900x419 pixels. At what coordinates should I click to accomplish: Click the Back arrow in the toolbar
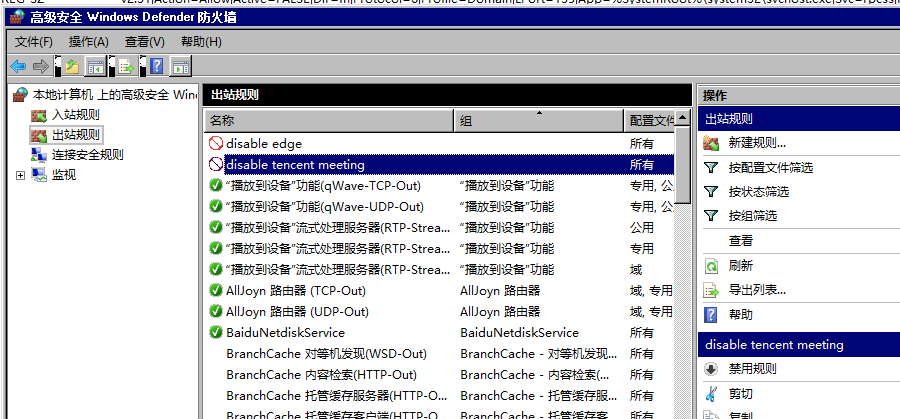[18, 67]
